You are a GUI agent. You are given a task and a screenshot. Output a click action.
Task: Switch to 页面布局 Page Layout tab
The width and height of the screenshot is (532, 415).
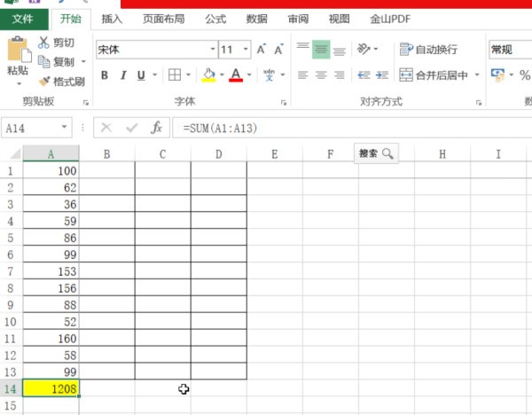(x=163, y=19)
